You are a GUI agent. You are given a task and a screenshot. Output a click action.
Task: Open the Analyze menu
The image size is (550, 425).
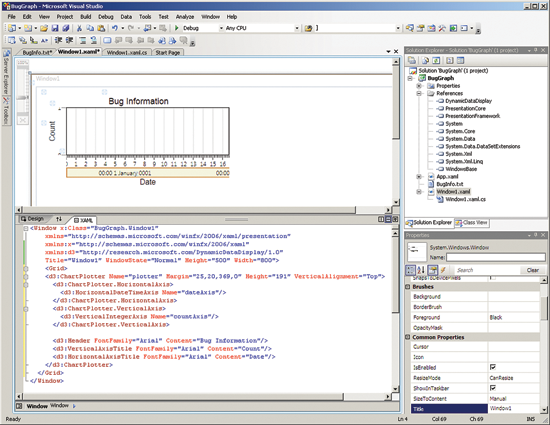click(x=185, y=16)
